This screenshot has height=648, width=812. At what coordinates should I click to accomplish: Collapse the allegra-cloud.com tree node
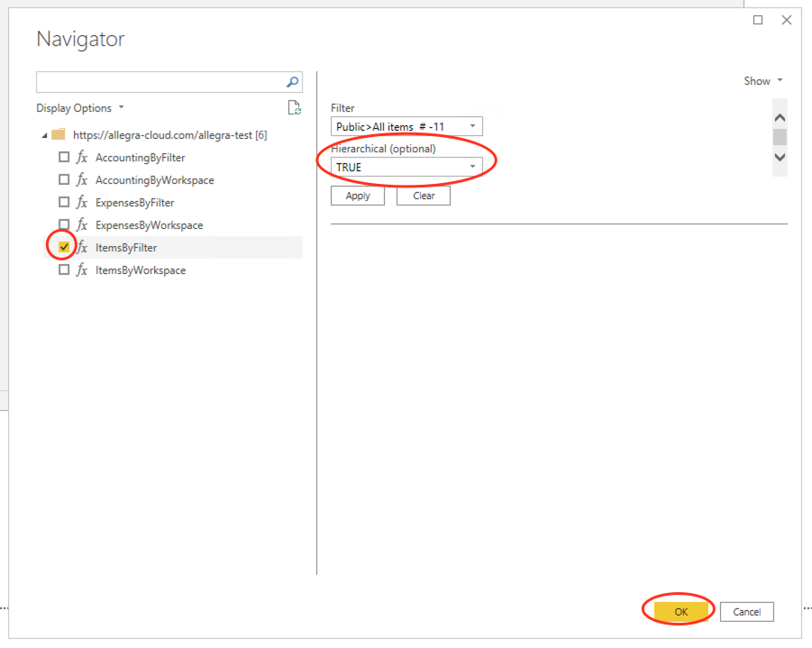pos(44,133)
